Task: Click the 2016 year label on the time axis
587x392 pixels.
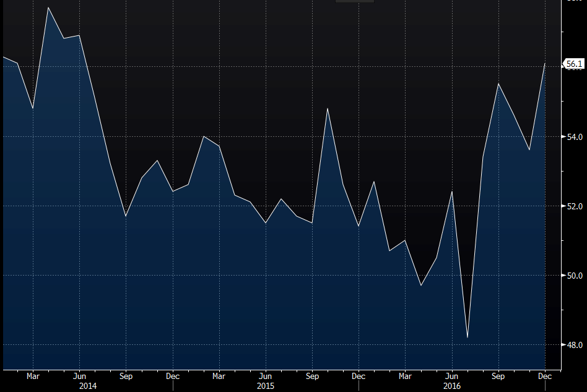Action: coord(452,386)
